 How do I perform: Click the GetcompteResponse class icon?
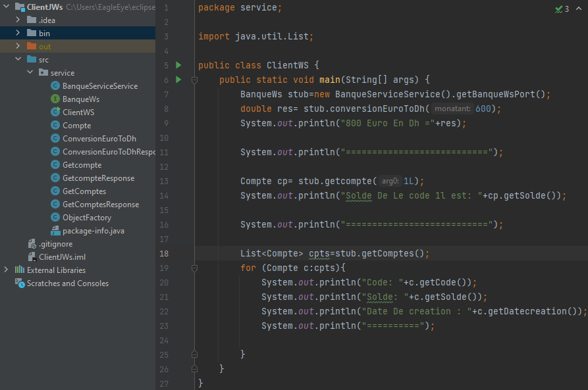click(x=55, y=178)
